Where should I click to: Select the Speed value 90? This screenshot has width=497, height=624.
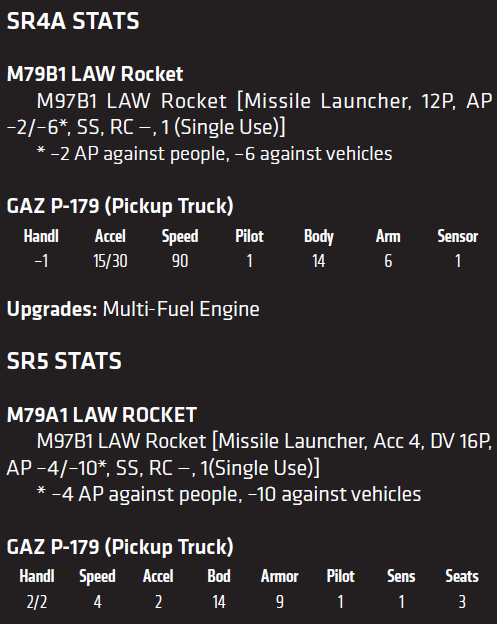[180, 261]
